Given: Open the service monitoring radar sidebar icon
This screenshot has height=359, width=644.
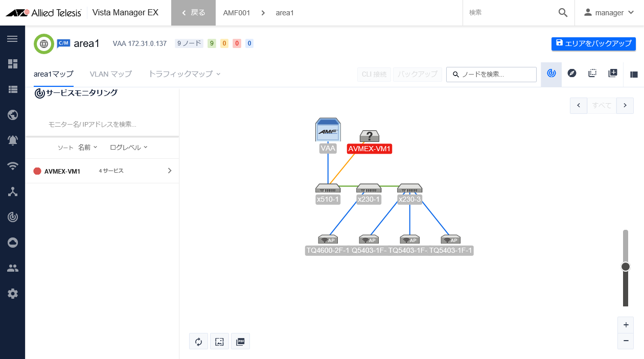Looking at the screenshot, I should [x=13, y=217].
